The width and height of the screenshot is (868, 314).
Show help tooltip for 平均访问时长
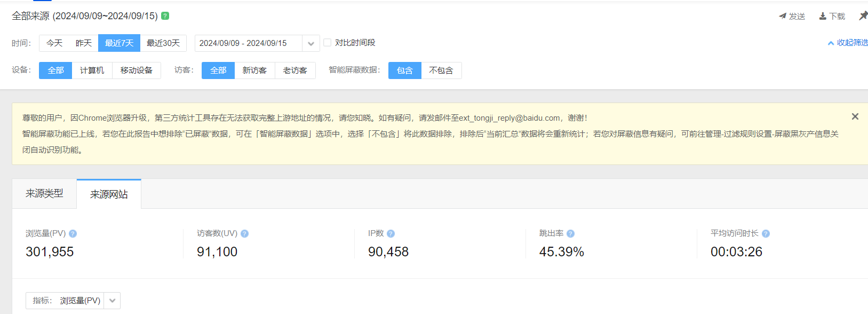766,234
